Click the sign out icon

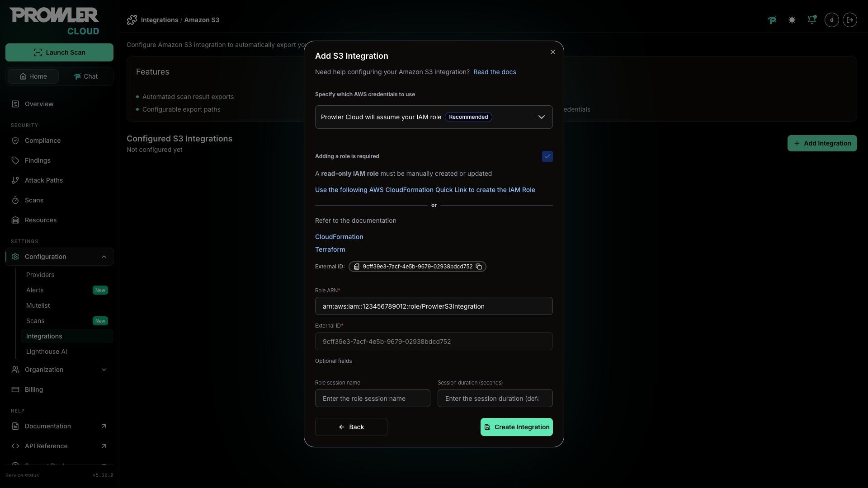coord(850,20)
